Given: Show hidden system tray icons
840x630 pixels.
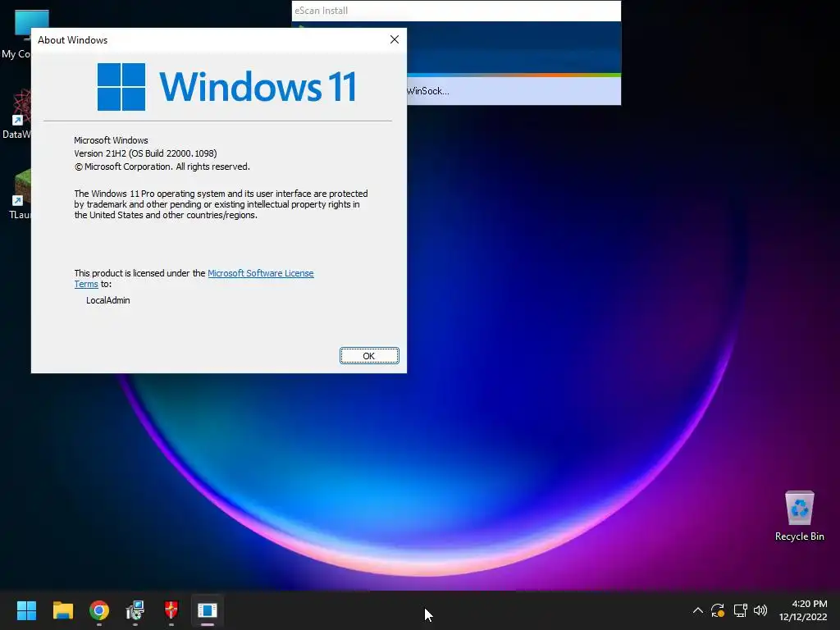Looking at the screenshot, I should coord(697,610).
